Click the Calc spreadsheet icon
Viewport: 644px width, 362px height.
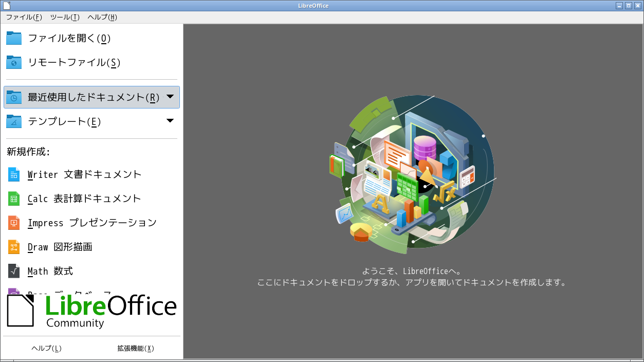[14, 198]
